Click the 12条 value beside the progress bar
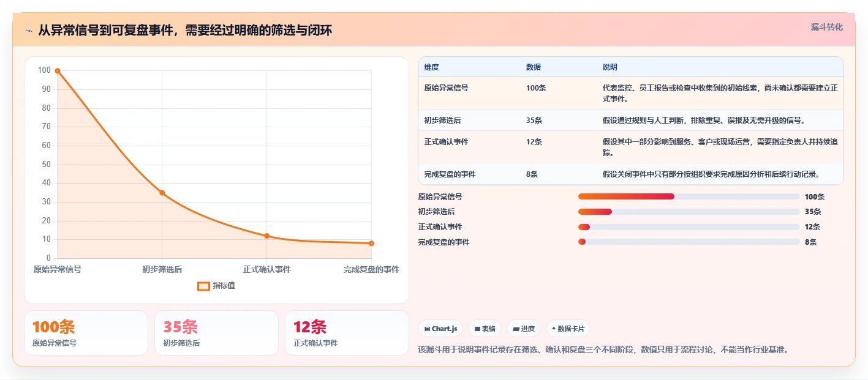868x380 pixels. 813,227
